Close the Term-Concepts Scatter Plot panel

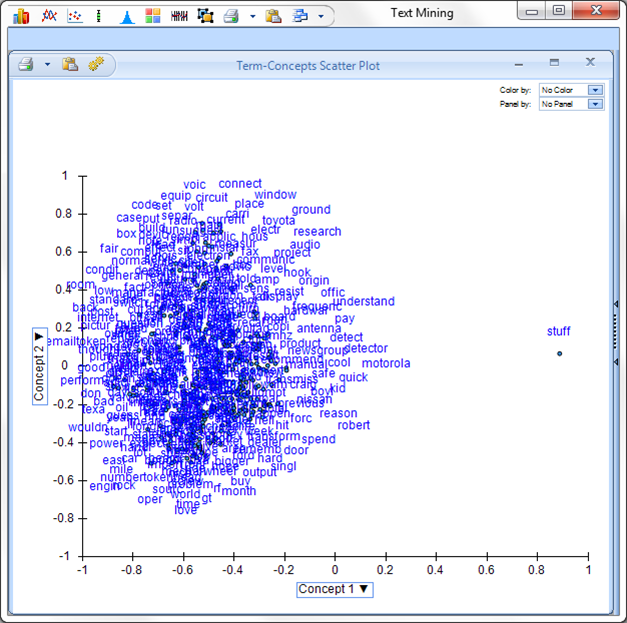point(590,62)
